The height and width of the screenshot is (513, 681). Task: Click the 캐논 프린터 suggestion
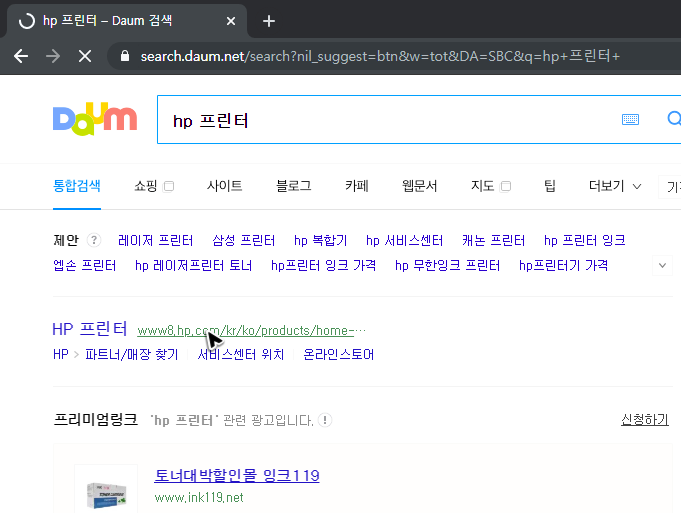(x=493, y=240)
